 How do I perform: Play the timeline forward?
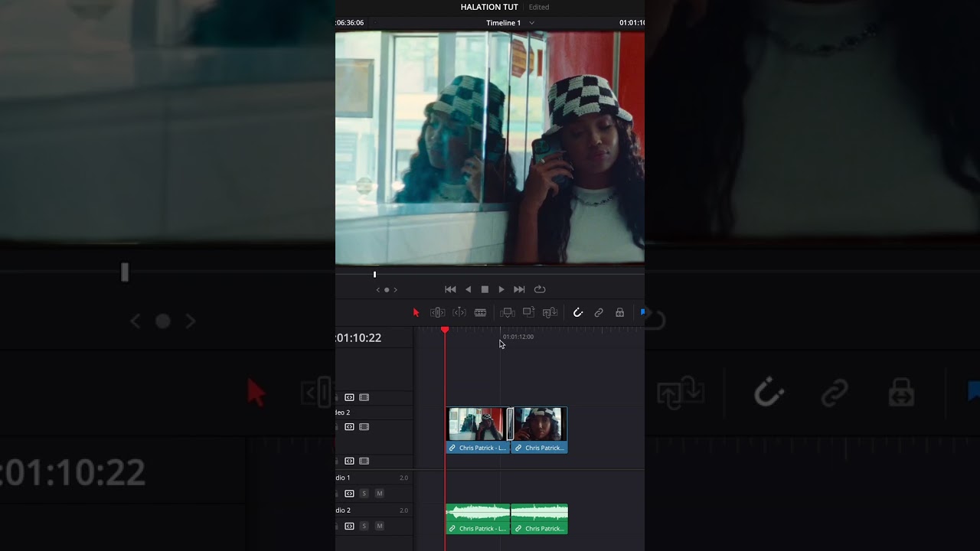501,289
